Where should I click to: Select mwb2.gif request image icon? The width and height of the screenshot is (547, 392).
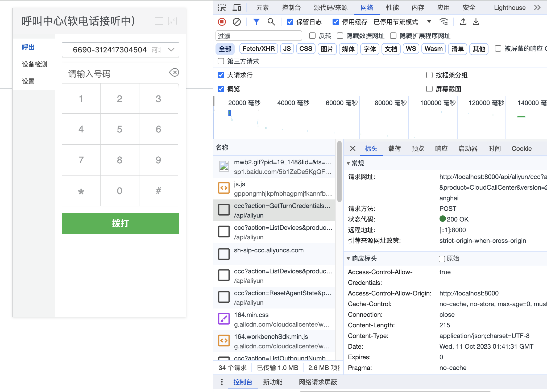[x=224, y=166]
